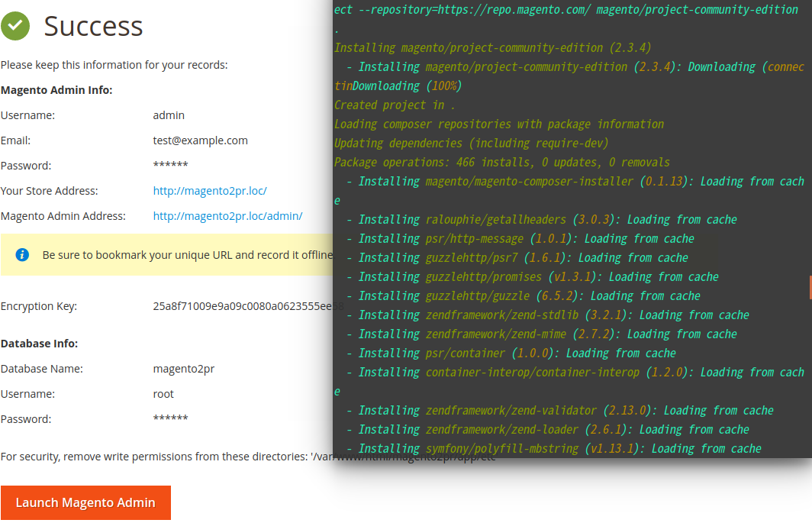Click terminal line 'Package operations: 466 installs'
Image resolution: width=812 pixels, height=523 pixels.
pos(502,162)
